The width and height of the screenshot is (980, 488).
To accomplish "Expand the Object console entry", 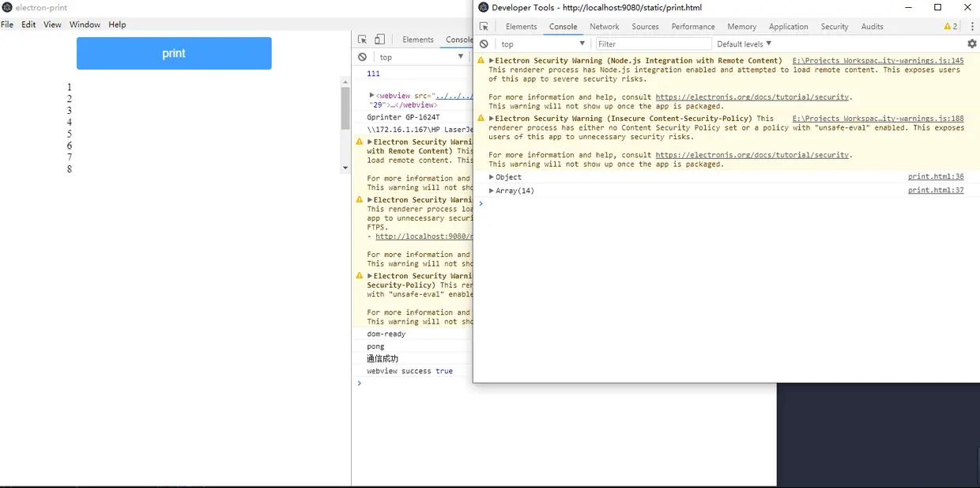I will 492,177.
